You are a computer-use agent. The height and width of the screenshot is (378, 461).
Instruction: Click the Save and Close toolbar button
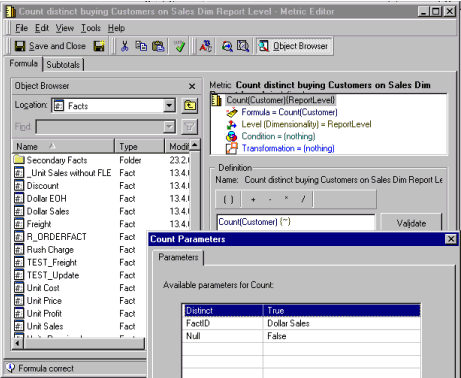tap(50, 46)
